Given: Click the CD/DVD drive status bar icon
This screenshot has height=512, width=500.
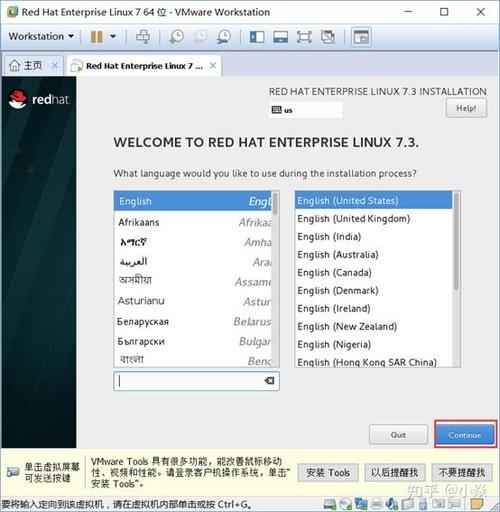Looking at the screenshot, I should 345,504.
